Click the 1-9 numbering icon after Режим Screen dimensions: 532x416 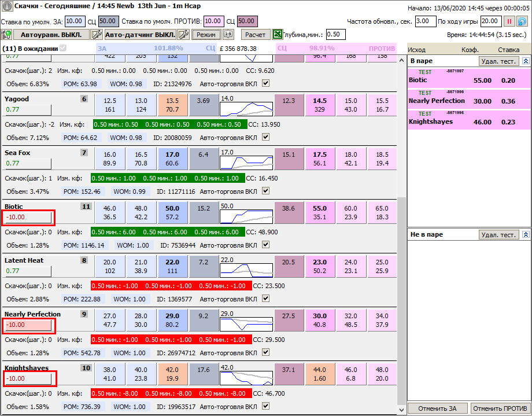tap(228, 35)
